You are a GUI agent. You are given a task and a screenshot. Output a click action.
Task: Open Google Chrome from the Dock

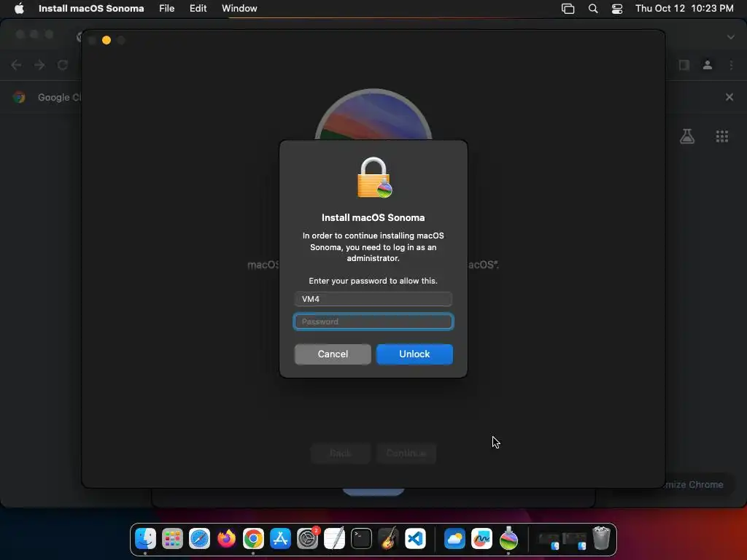pos(253,539)
